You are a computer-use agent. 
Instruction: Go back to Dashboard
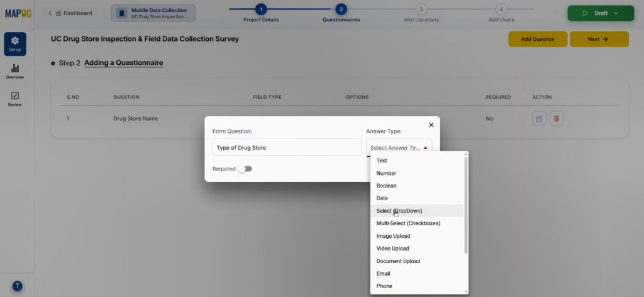coord(70,13)
